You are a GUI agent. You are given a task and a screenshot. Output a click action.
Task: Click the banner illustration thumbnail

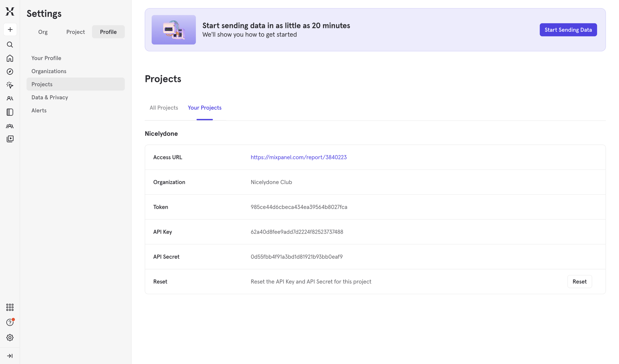pyautogui.click(x=174, y=30)
